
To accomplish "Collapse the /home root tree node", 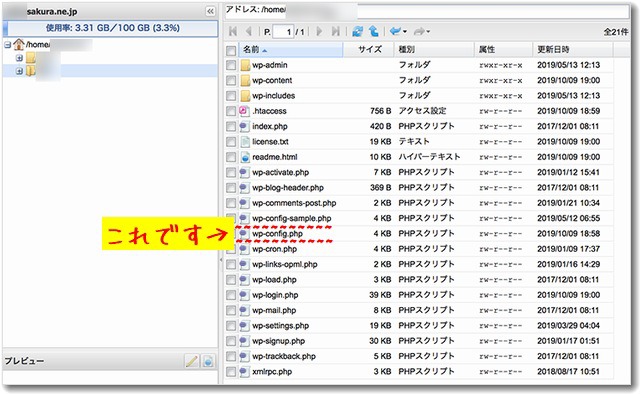I will (7, 45).
